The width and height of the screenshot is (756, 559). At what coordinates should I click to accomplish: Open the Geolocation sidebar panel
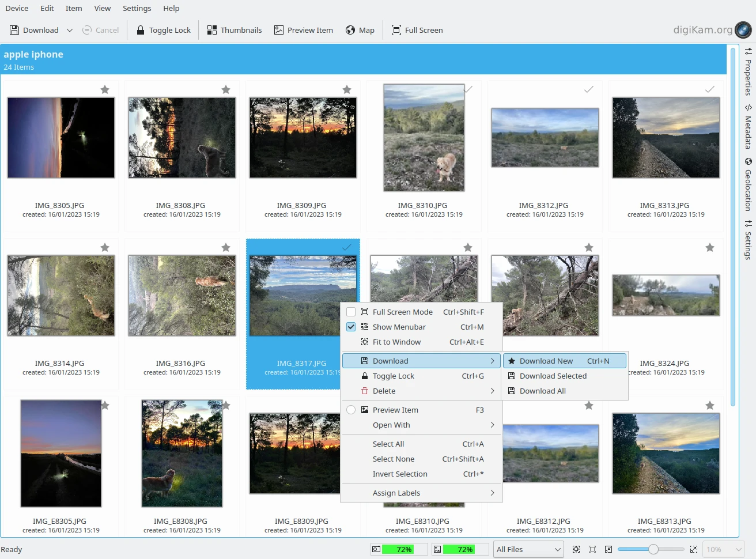pyautogui.click(x=748, y=184)
